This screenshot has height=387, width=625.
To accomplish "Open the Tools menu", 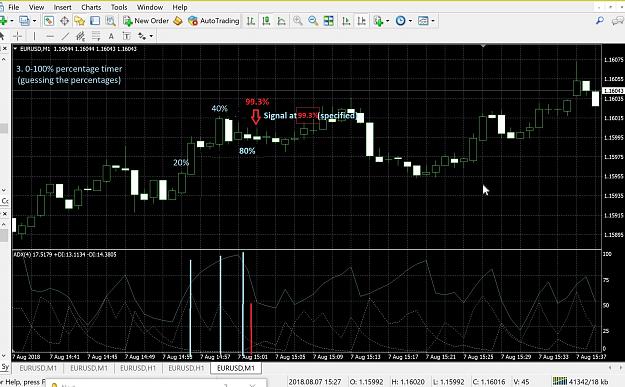I will (x=119, y=7).
